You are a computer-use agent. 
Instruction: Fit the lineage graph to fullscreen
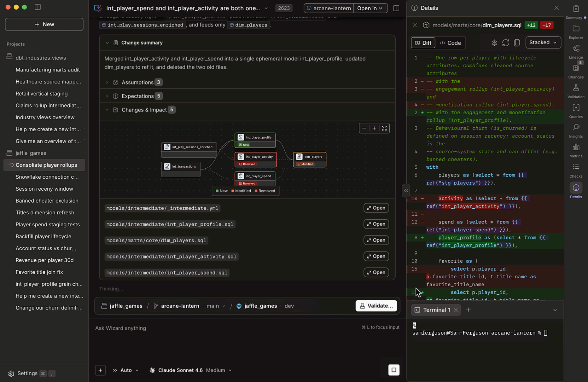tap(384, 128)
